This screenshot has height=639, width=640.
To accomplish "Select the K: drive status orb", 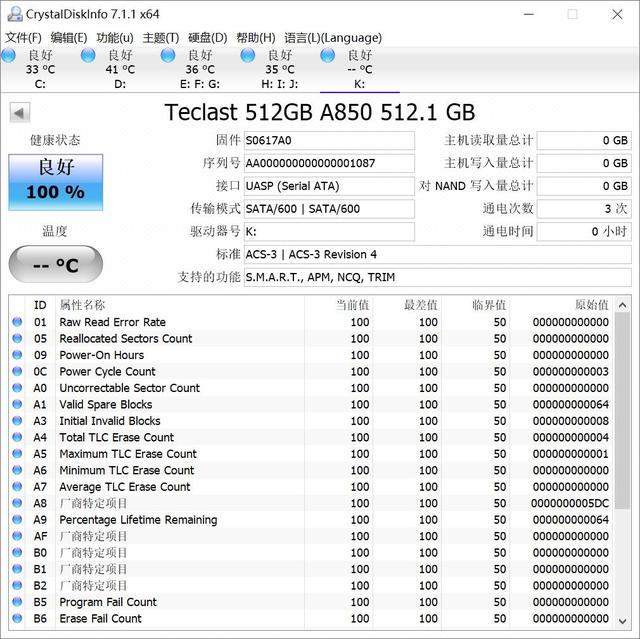I will tap(328, 55).
